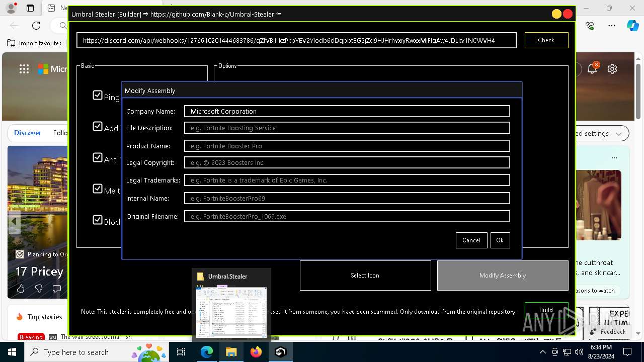Click the Build button
Image resolution: width=644 pixels, height=362 pixels.
[546, 310]
